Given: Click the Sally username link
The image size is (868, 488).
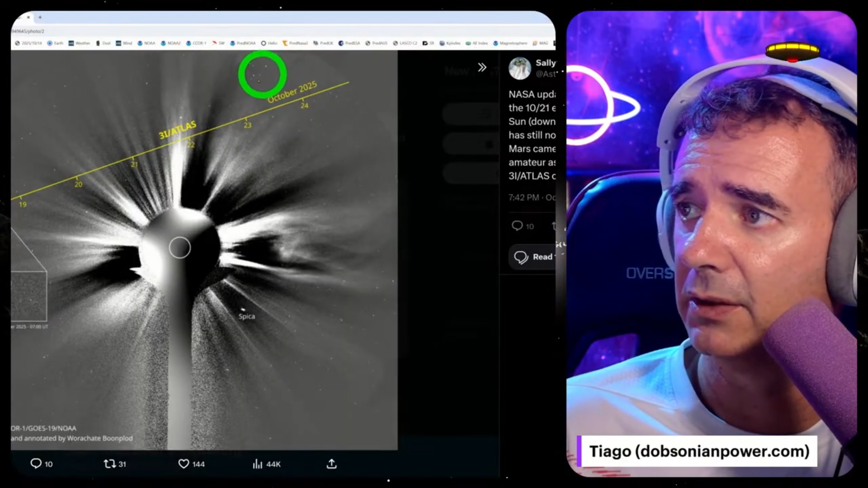Looking at the screenshot, I should point(545,63).
